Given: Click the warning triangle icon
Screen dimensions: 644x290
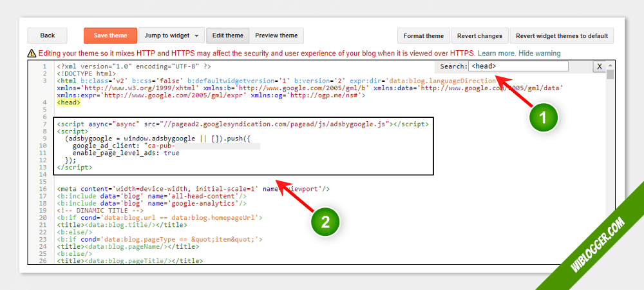Looking at the screenshot, I should [x=32, y=53].
